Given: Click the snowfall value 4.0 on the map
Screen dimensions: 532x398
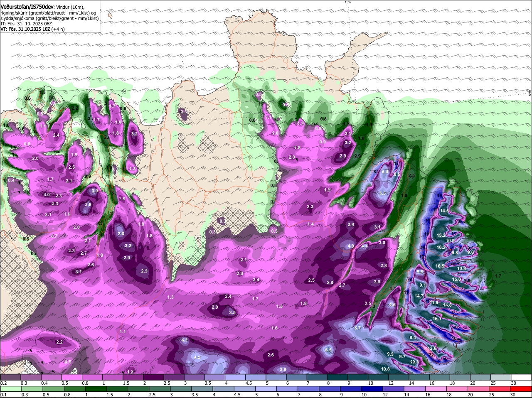Looking at the screenshot, I should tap(350, 246).
